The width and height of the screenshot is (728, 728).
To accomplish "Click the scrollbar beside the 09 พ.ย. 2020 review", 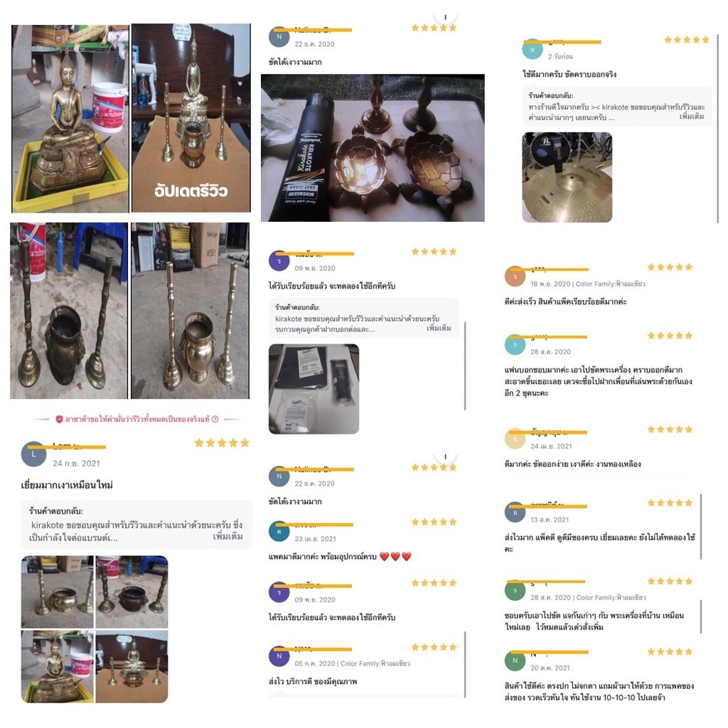I will click(465, 366).
